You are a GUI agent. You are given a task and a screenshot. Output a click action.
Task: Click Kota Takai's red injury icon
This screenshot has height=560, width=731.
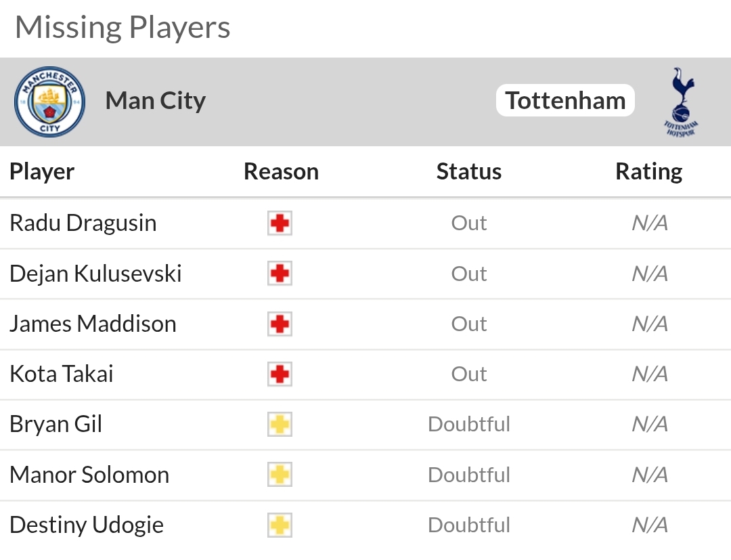tap(280, 374)
